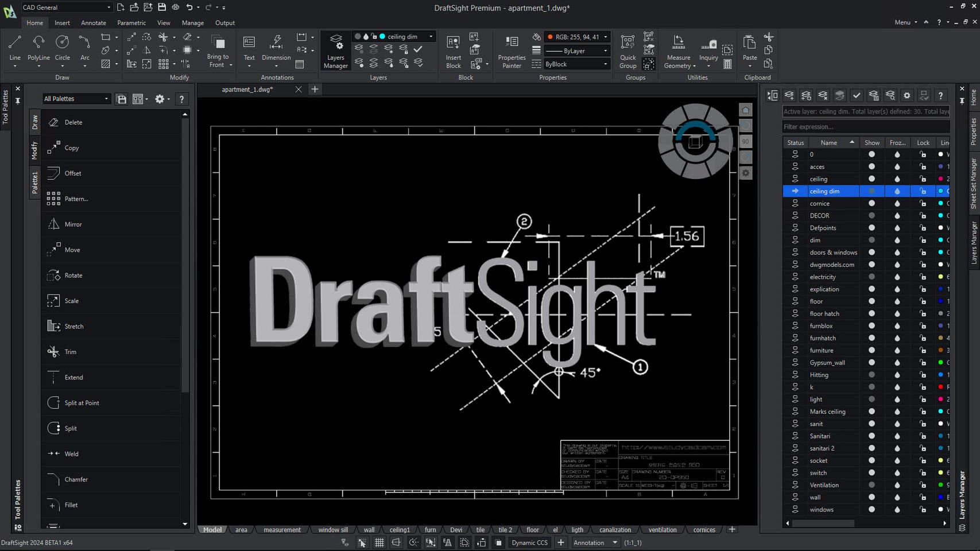Image resolution: width=980 pixels, height=551 pixels.
Task: Freeze the light layer
Action: click(x=897, y=399)
